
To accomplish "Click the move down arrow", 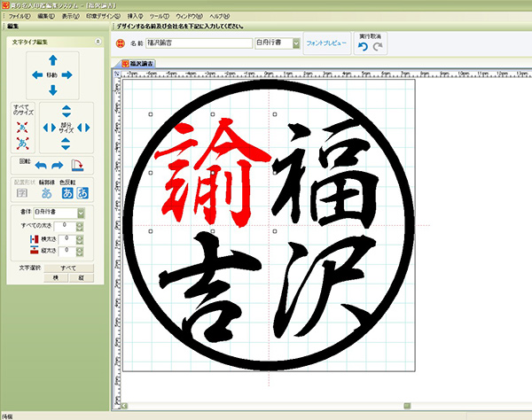I will pyautogui.click(x=52, y=91).
